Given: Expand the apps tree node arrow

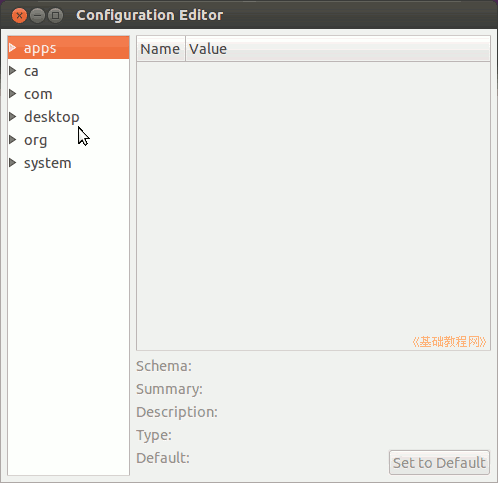Looking at the screenshot, I should point(13,48).
